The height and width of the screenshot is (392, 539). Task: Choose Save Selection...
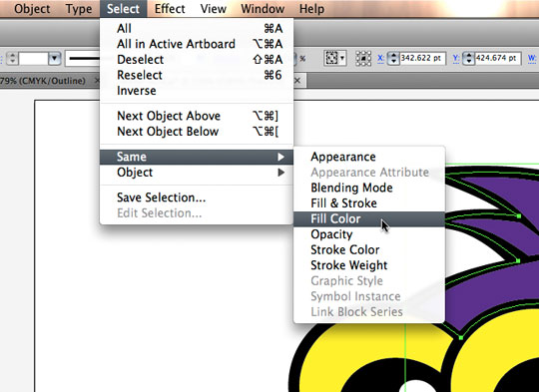197,197
